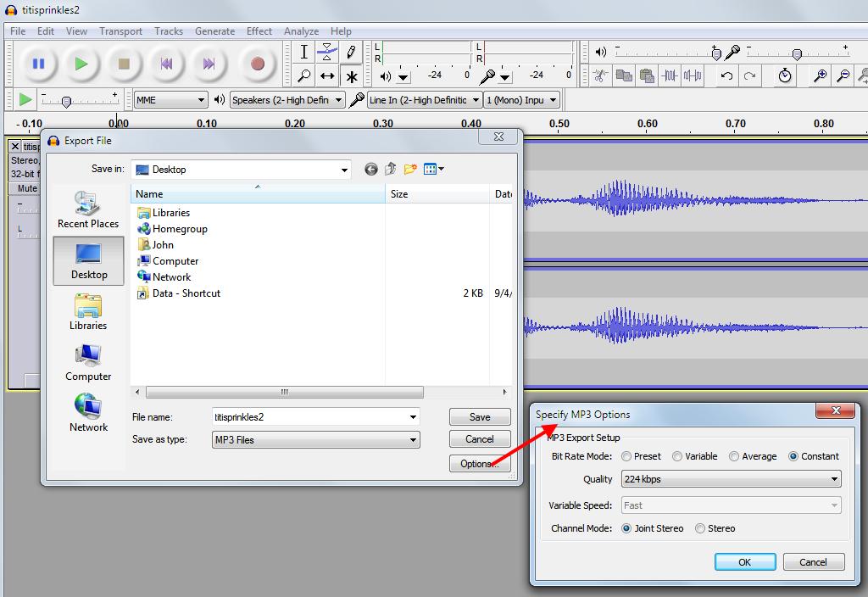The width and height of the screenshot is (868, 597).
Task: Open the Generate menu
Action: pos(214,31)
